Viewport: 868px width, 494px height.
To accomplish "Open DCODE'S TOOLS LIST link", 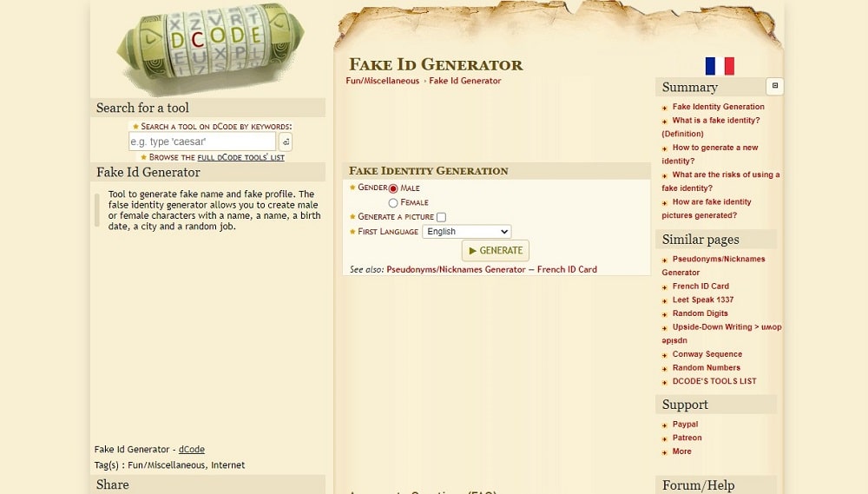I will tap(714, 381).
